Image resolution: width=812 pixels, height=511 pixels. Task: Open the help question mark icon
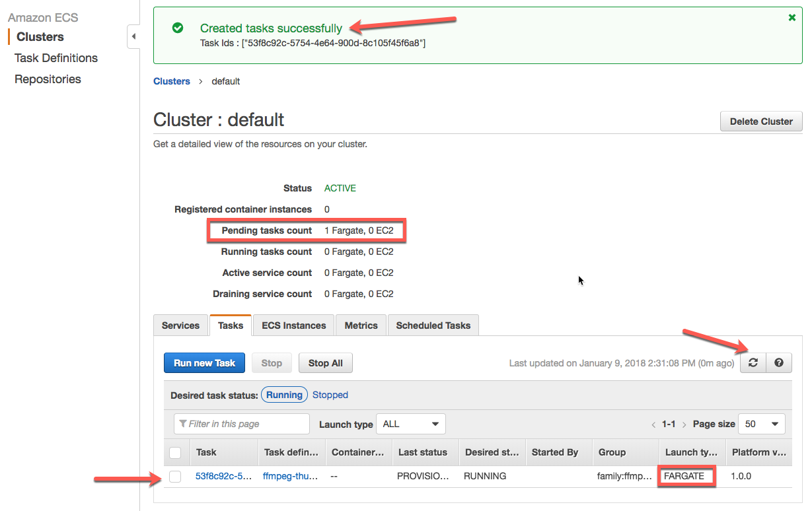(779, 363)
